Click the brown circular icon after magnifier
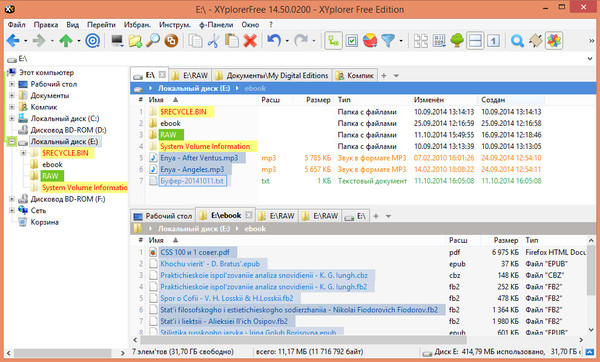The width and height of the screenshot is (600, 362). point(171,41)
